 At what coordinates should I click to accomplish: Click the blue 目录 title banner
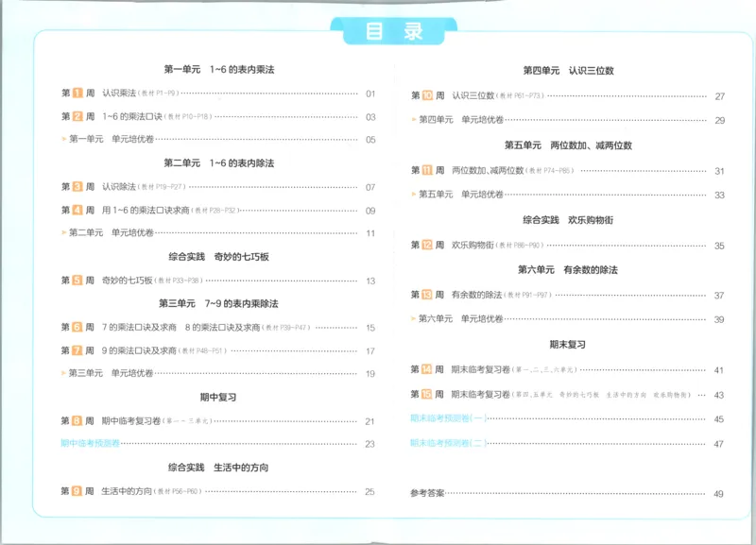(393, 31)
